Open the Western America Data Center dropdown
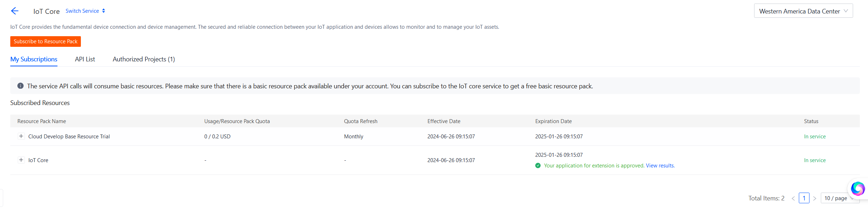 [x=803, y=11]
